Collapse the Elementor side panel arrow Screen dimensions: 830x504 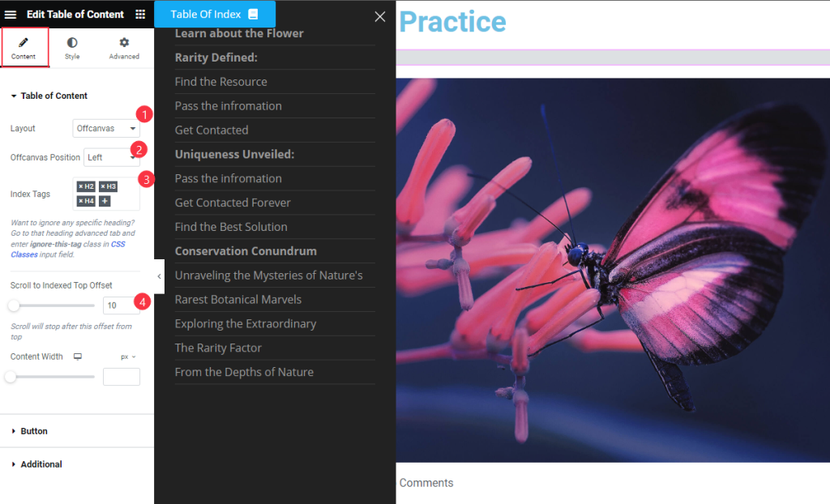(x=160, y=276)
